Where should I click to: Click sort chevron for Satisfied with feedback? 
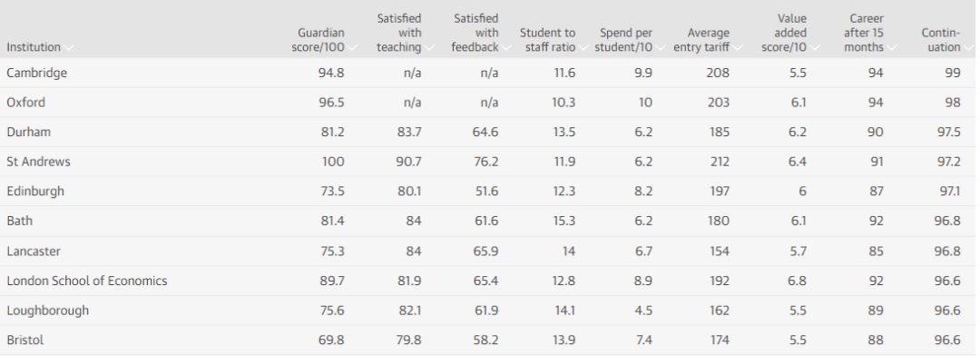coord(505,47)
